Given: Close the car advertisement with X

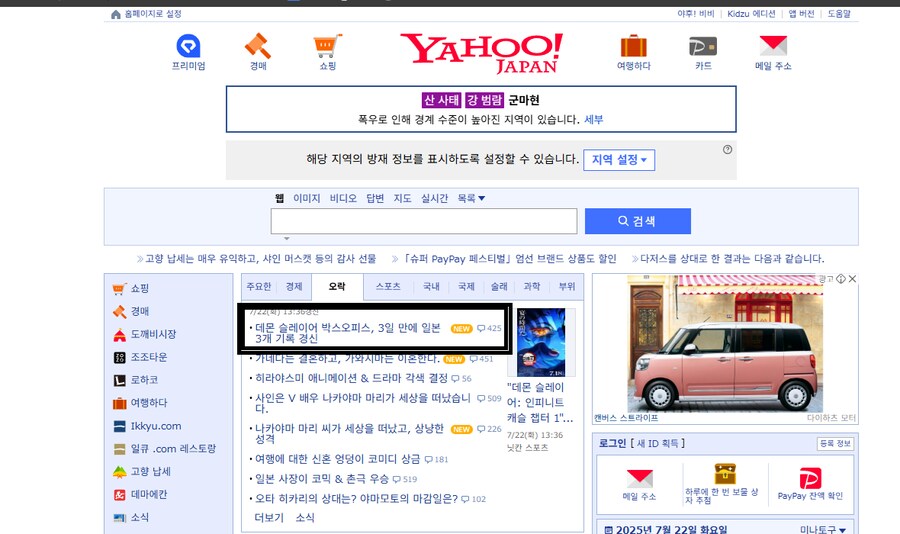Looking at the screenshot, I should pos(852,278).
